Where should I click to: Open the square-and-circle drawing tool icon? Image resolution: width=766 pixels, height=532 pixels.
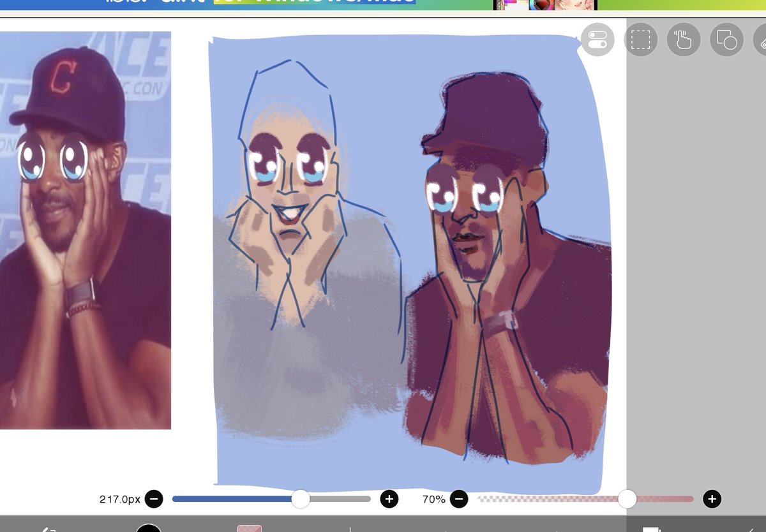(726, 40)
